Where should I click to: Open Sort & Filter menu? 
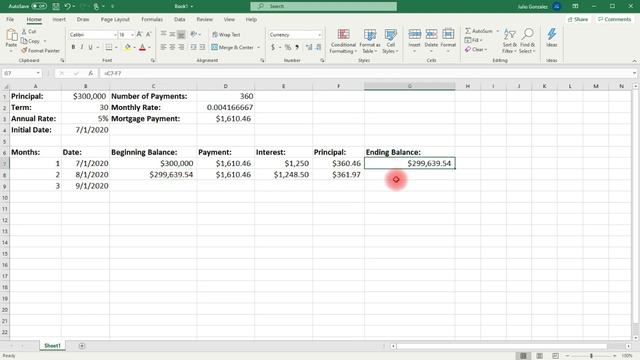point(509,41)
